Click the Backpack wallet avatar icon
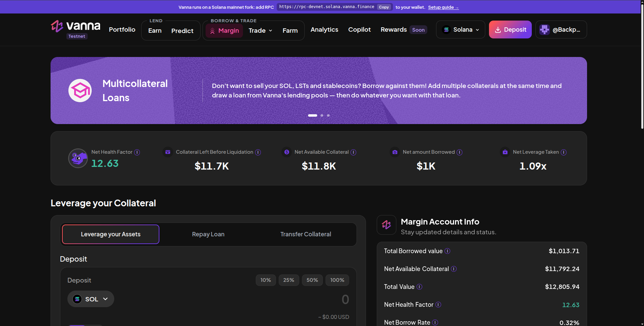Screen dimensions: 644x326 pyautogui.click(x=544, y=30)
